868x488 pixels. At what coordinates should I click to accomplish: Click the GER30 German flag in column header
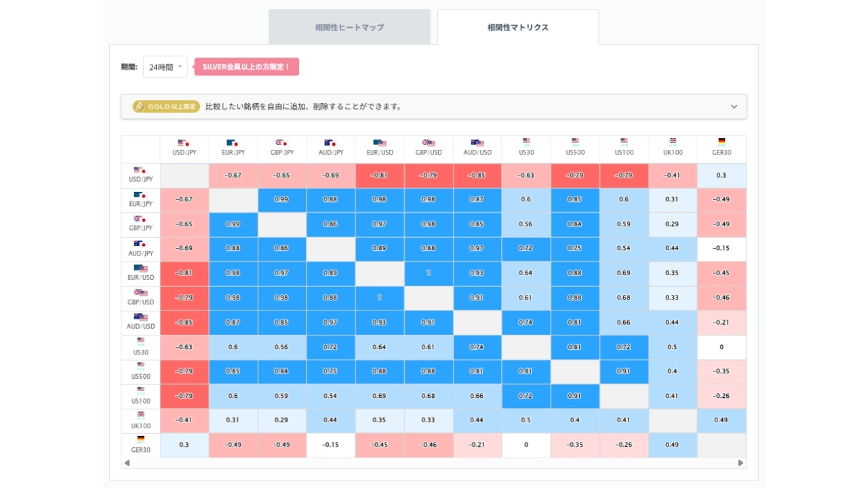(x=722, y=142)
